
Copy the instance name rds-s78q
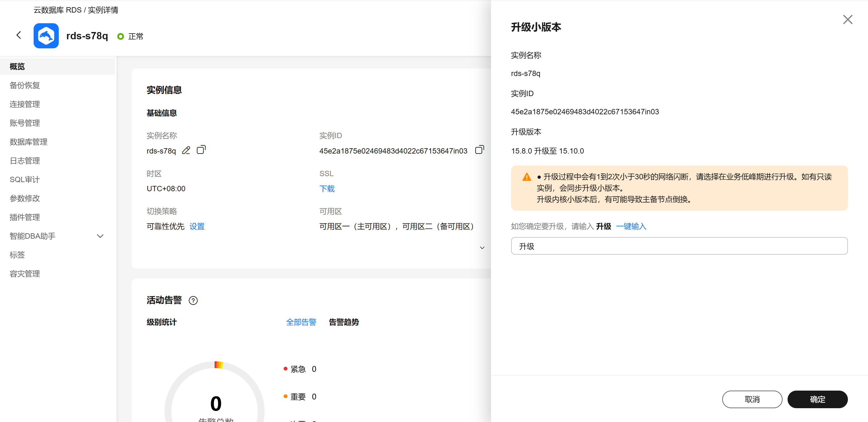tap(201, 149)
